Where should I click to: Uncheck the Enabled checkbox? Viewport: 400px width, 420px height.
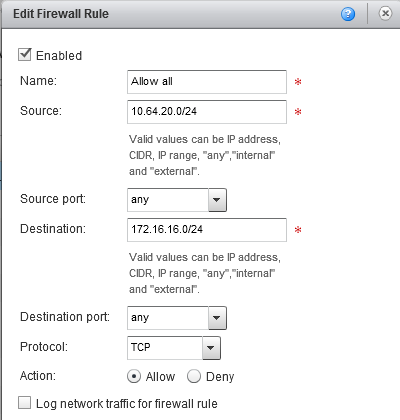click(x=25, y=55)
